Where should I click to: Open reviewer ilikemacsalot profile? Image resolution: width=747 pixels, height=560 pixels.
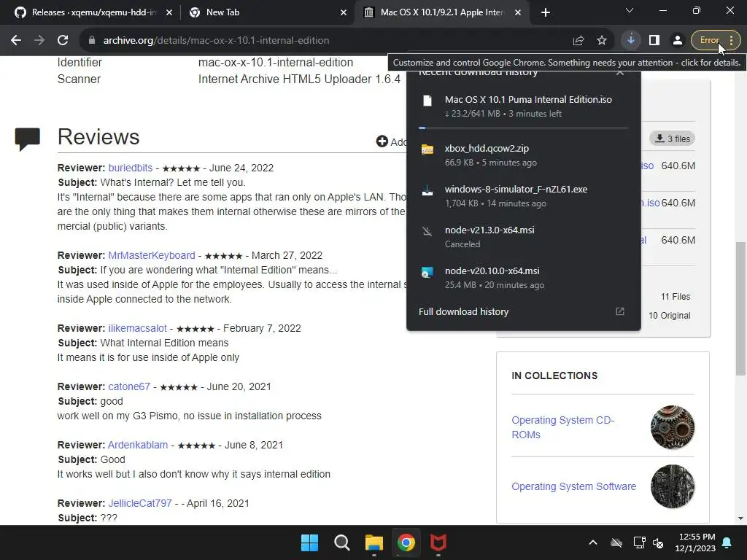[x=138, y=328]
